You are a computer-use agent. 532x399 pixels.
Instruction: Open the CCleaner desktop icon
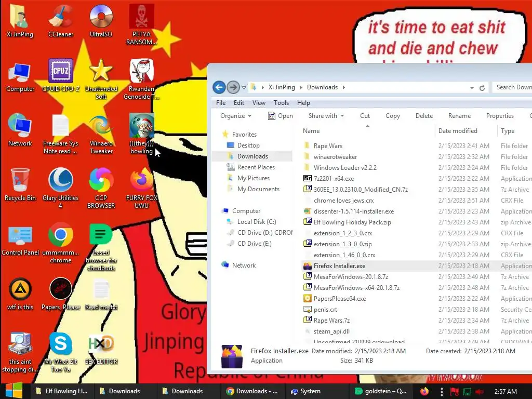[x=60, y=21]
